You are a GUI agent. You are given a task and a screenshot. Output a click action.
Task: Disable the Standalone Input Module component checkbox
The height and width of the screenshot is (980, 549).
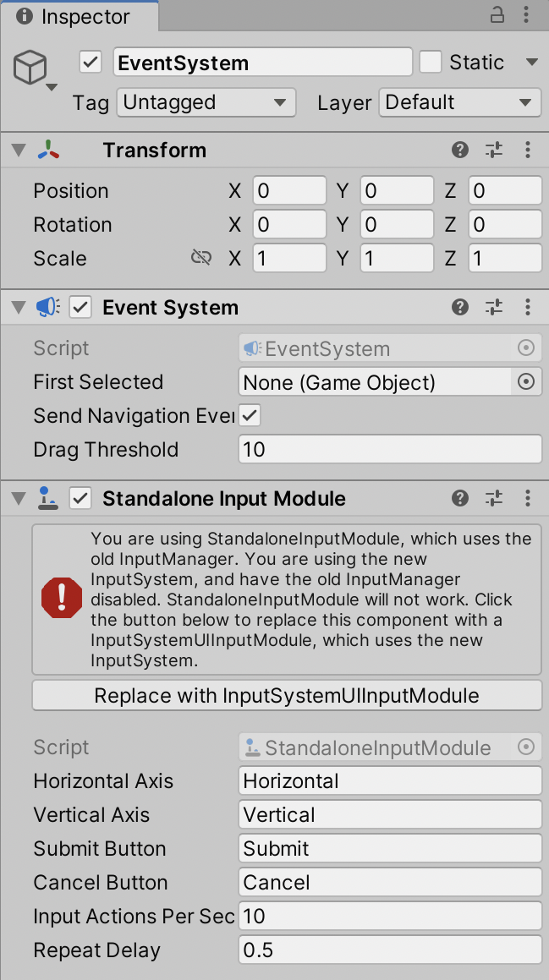coord(80,498)
